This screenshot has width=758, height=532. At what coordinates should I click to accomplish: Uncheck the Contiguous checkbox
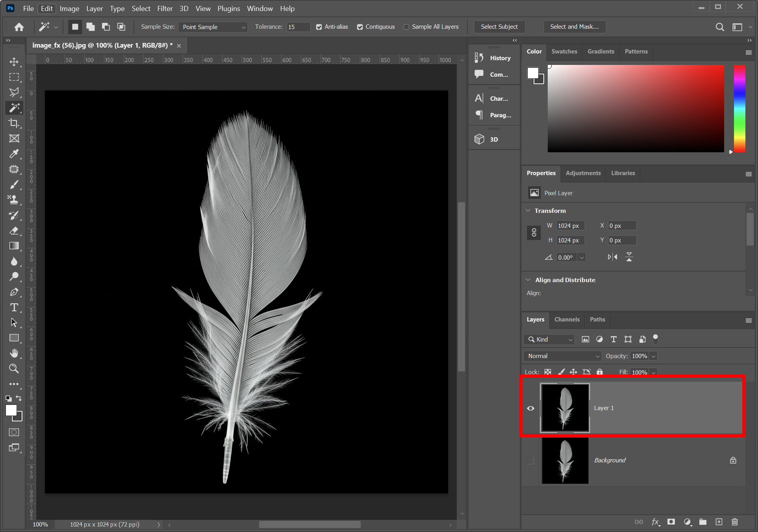[360, 27]
